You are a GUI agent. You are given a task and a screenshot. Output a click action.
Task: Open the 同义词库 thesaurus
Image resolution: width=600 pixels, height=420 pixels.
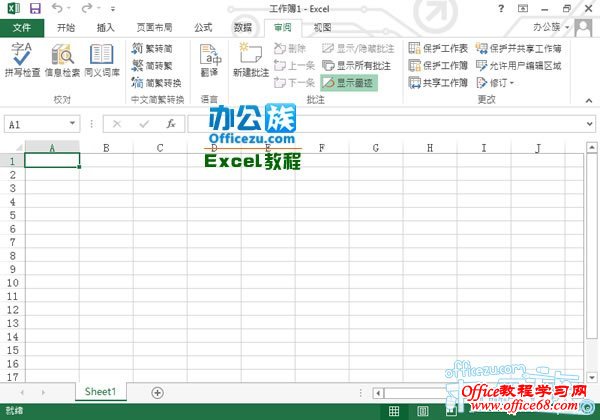[102, 60]
